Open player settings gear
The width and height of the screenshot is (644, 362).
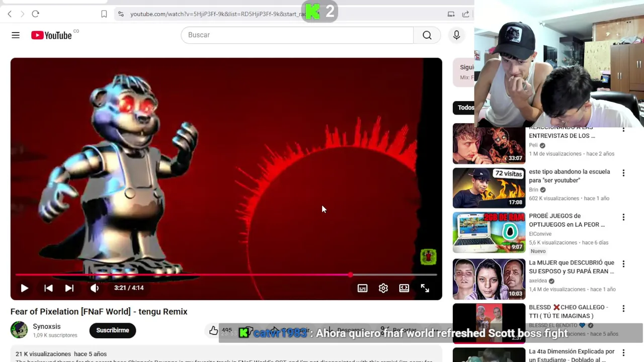pos(383,288)
